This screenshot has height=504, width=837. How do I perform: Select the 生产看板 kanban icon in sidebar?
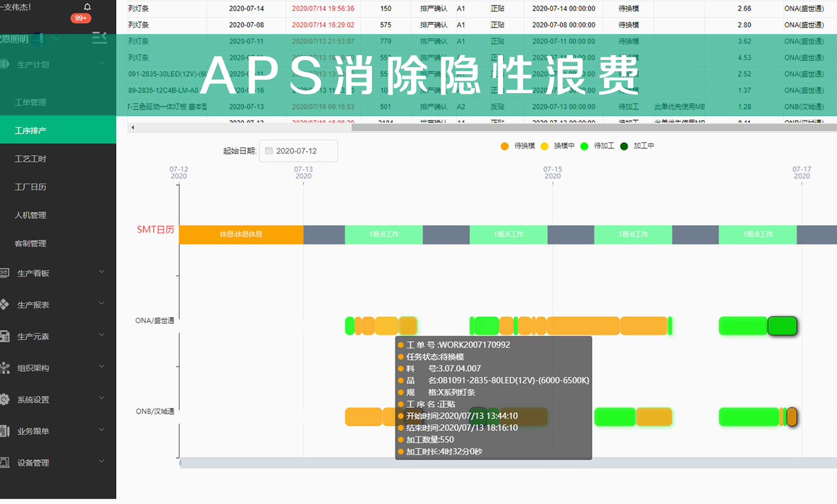pos(6,273)
